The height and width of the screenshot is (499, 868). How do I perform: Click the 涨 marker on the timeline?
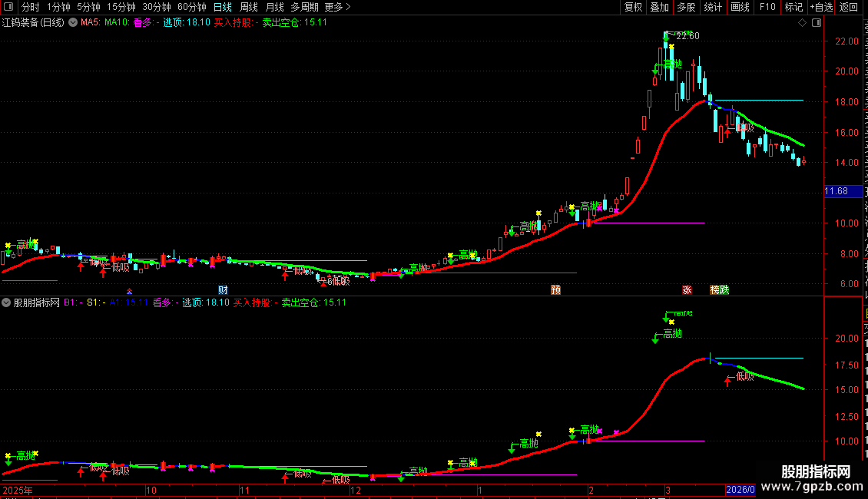687,290
